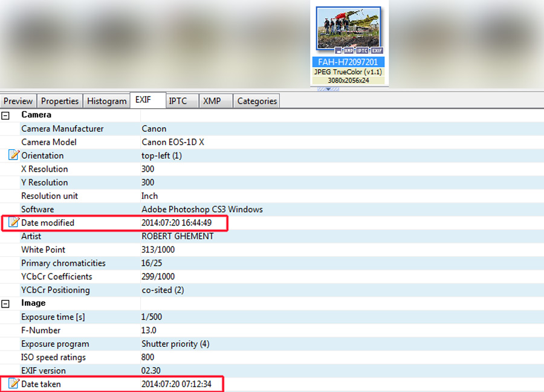Select the date value 2014:07:20 07:12:34
Image resolution: width=544 pixels, height=392 pixels.
[176, 384]
